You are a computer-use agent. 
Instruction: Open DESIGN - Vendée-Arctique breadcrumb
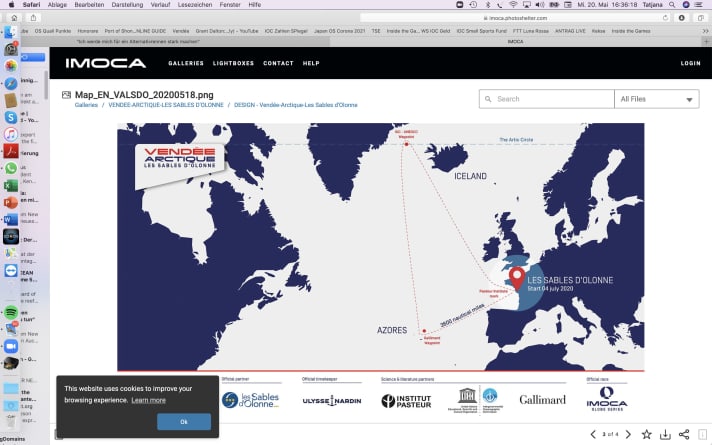click(295, 105)
